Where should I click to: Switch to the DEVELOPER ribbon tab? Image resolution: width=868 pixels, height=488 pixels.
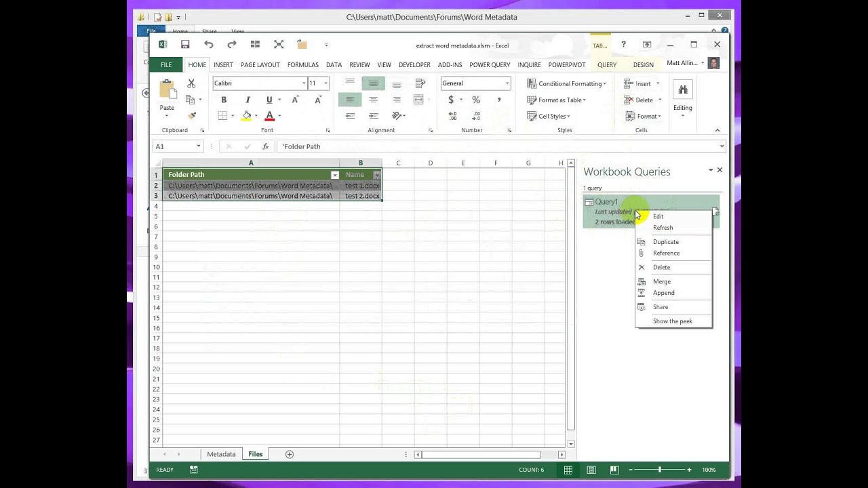pos(414,65)
